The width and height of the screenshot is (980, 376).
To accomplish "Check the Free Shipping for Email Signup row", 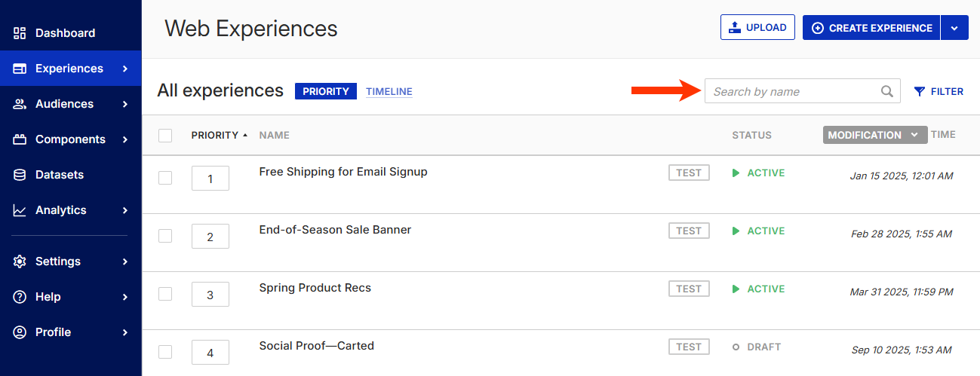I will [x=165, y=178].
